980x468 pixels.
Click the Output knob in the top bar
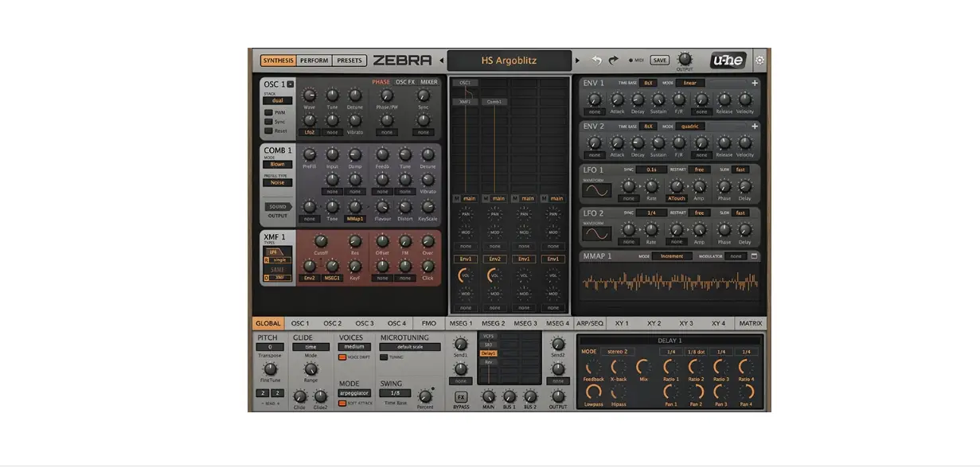[x=684, y=60]
